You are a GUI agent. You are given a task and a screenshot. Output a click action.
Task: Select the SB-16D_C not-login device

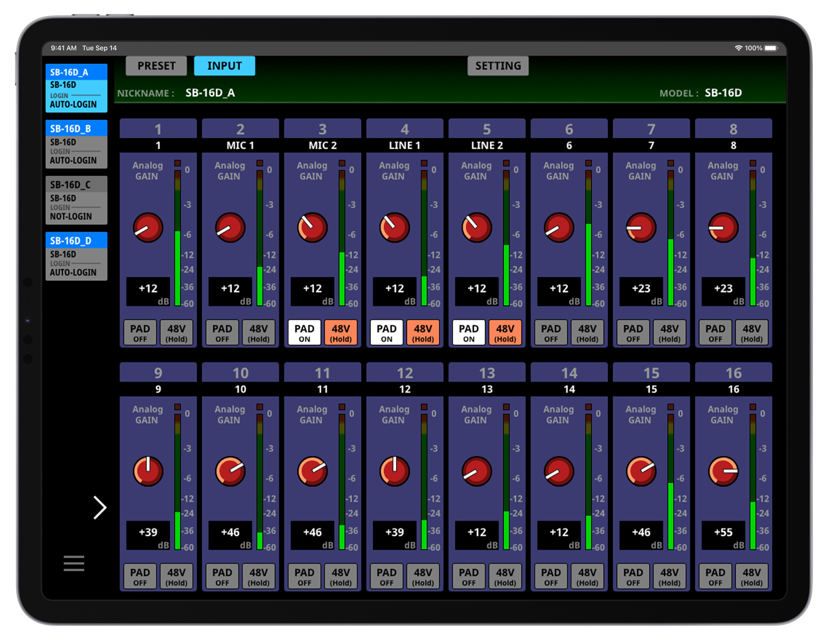pos(76,200)
